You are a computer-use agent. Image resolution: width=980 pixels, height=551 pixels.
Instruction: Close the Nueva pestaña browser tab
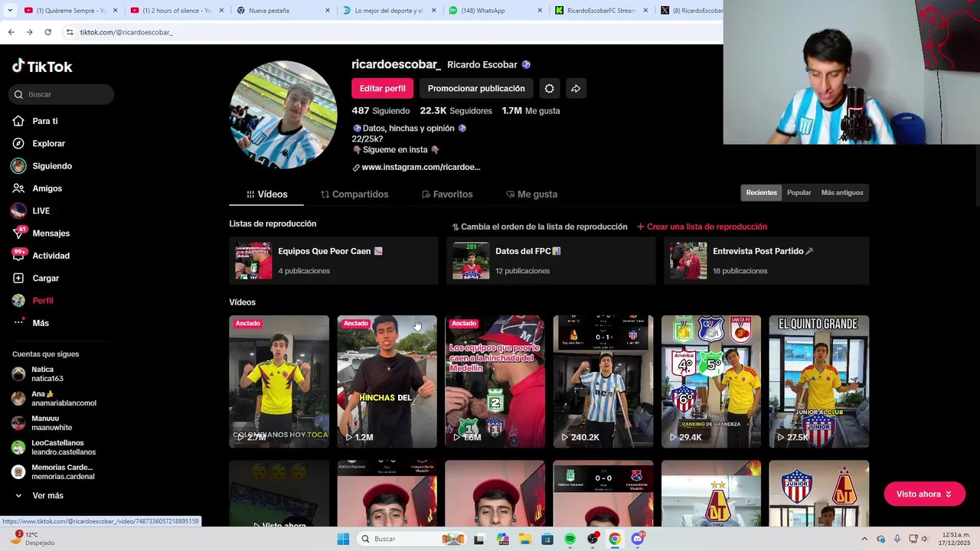[328, 11]
